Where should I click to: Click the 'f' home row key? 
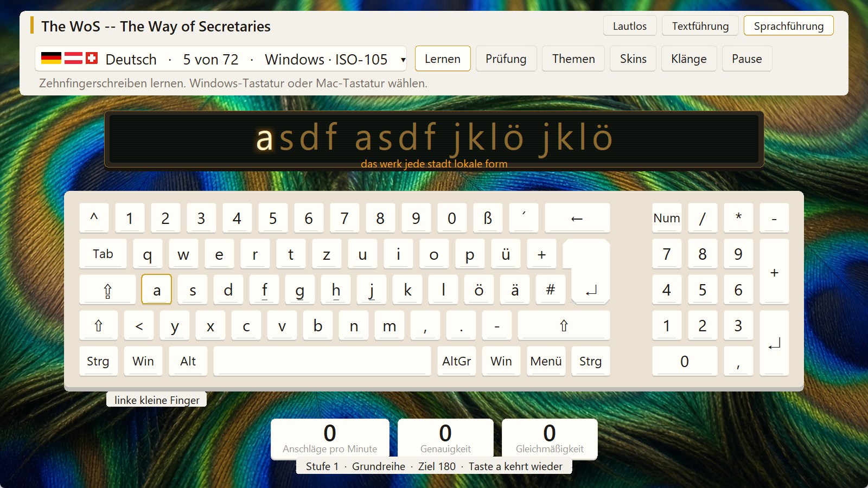[264, 290]
